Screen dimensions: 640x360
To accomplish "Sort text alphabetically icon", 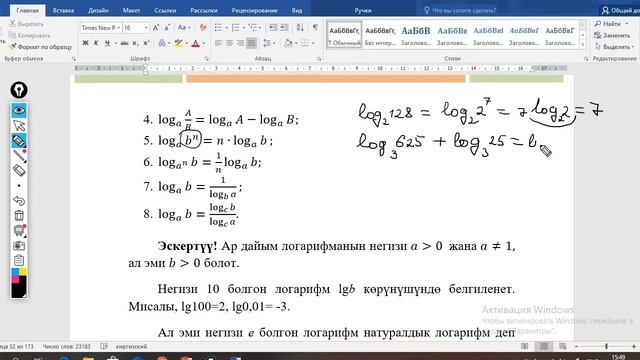I will coord(300,28).
